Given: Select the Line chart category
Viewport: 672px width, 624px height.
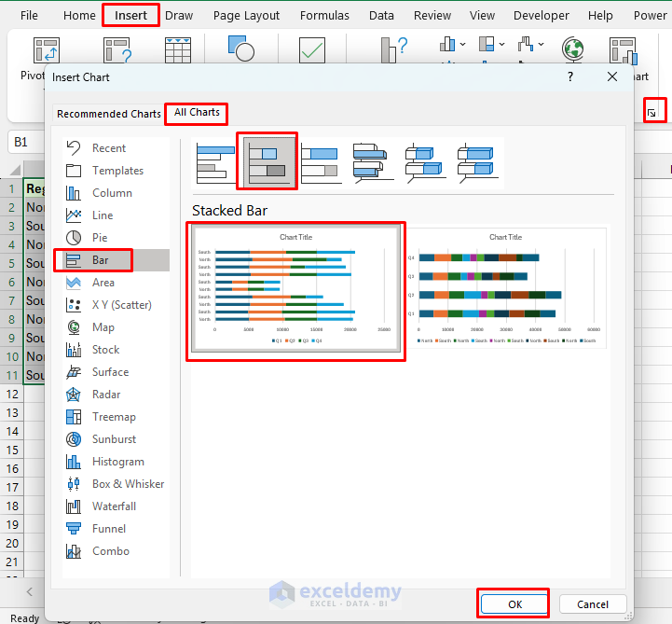Looking at the screenshot, I should click(116, 215).
